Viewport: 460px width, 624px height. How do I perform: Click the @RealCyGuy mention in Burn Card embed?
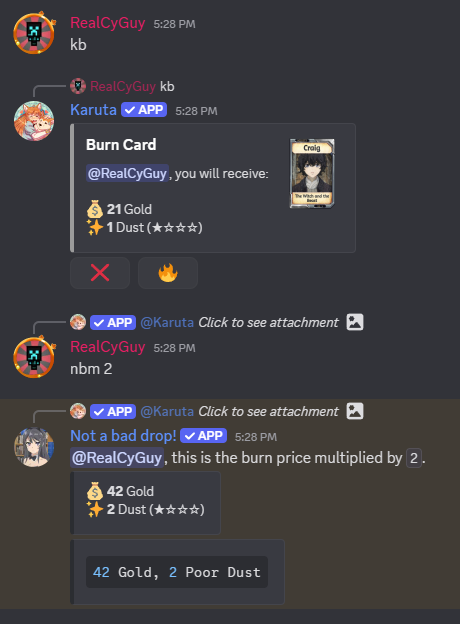click(127, 174)
